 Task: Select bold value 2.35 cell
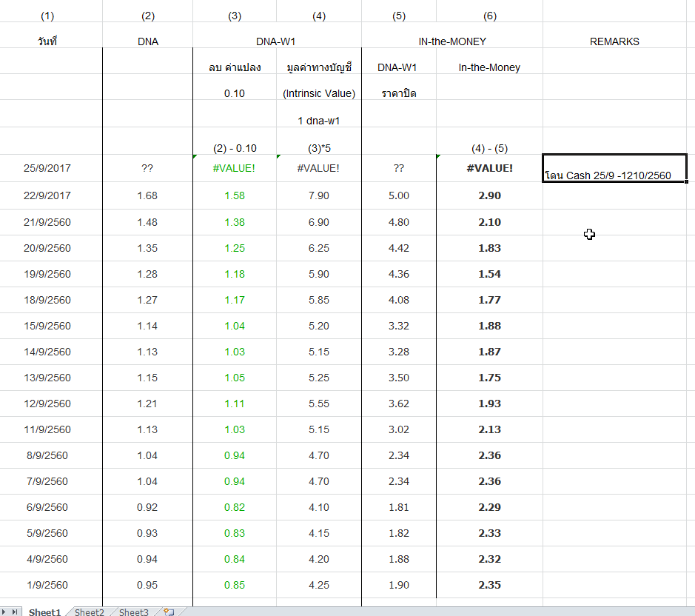click(x=489, y=585)
